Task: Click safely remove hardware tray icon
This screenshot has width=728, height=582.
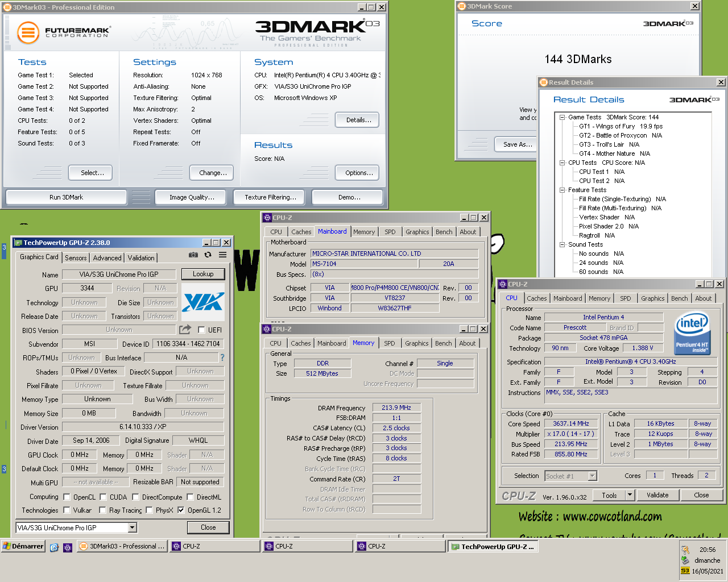Action: 685,560
